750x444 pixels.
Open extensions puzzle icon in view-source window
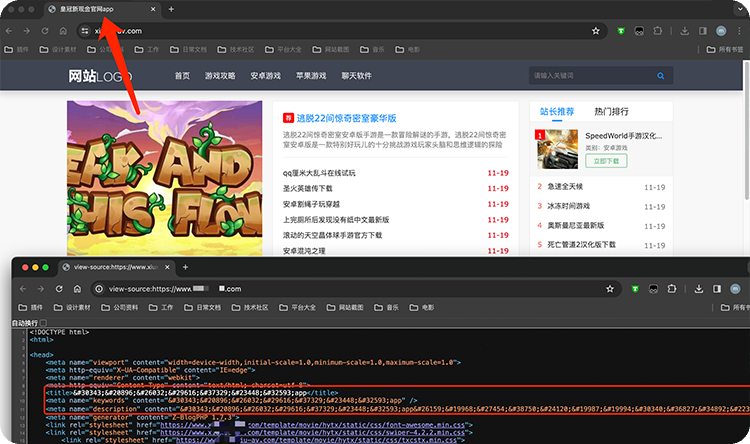pyautogui.click(x=672, y=289)
